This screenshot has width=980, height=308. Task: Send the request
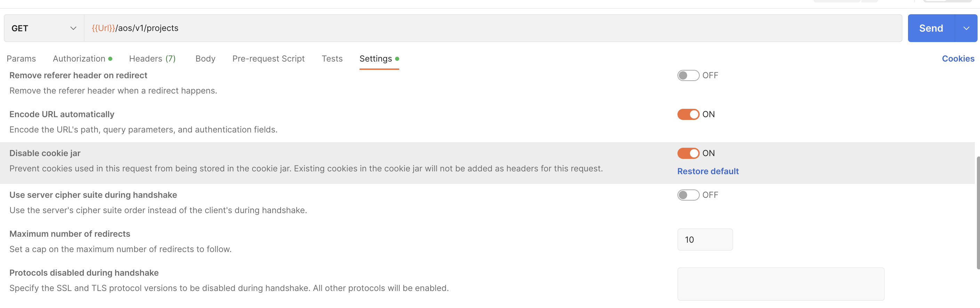[x=931, y=28]
